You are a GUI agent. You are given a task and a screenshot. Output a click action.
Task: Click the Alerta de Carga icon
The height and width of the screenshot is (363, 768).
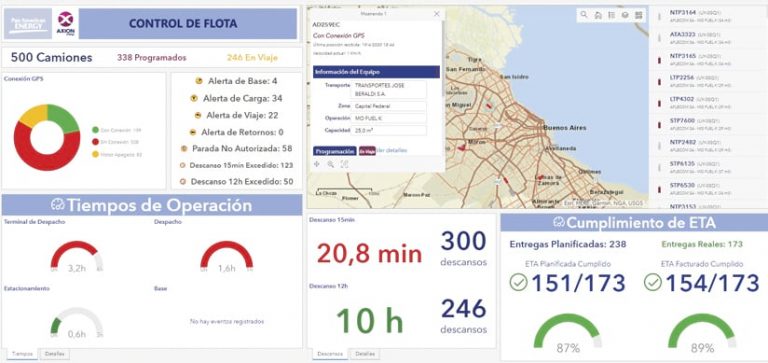pyautogui.click(x=194, y=98)
